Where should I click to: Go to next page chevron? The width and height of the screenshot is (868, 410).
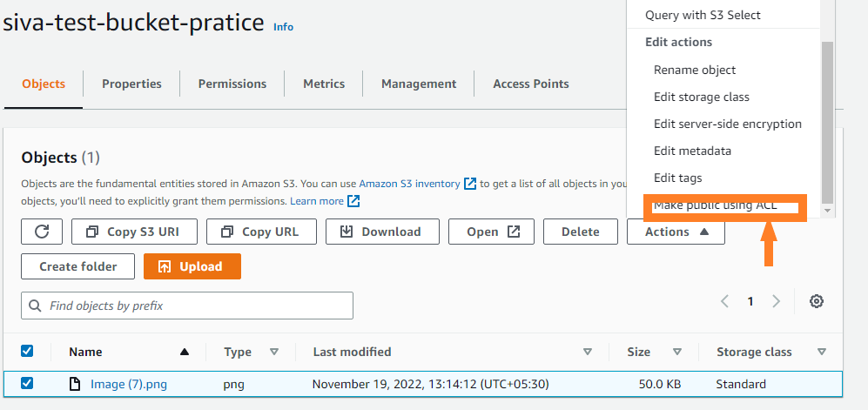[x=776, y=301]
